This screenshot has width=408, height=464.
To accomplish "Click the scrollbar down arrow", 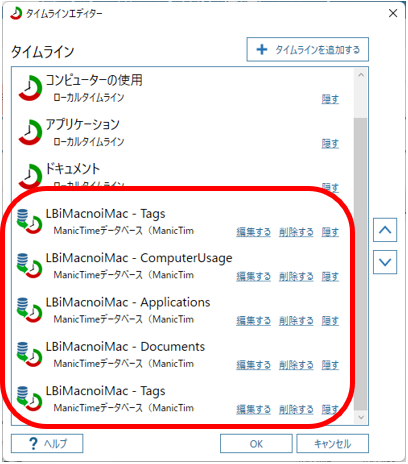I will point(361,417).
